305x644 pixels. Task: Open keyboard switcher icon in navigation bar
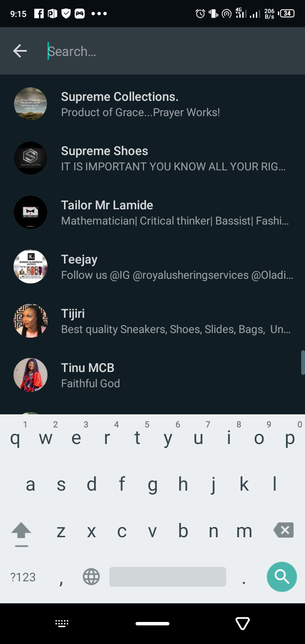(x=62, y=623)
